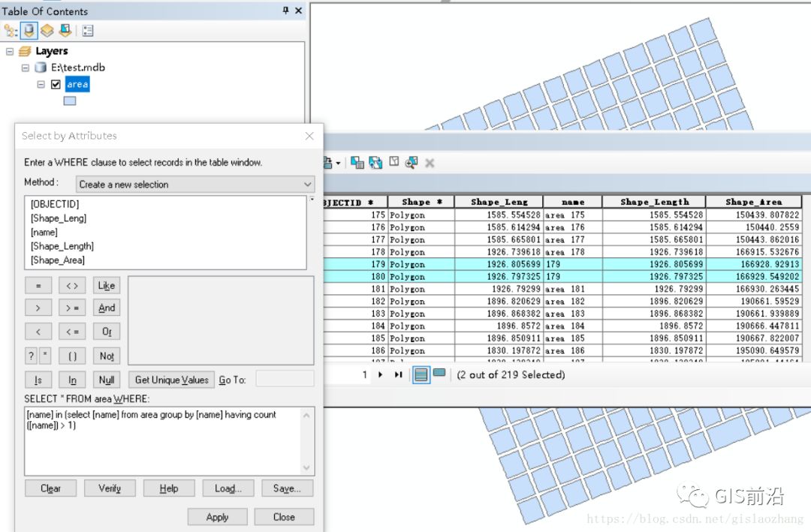The width and height of the screenshot is (811, 532).
Task: Collapse the area layer node
Action: pos(41,84)
